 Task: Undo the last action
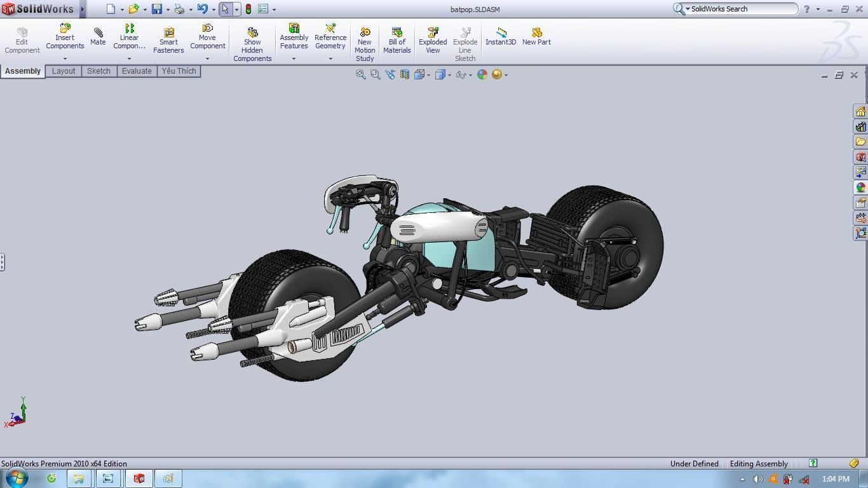coord(202,9)
